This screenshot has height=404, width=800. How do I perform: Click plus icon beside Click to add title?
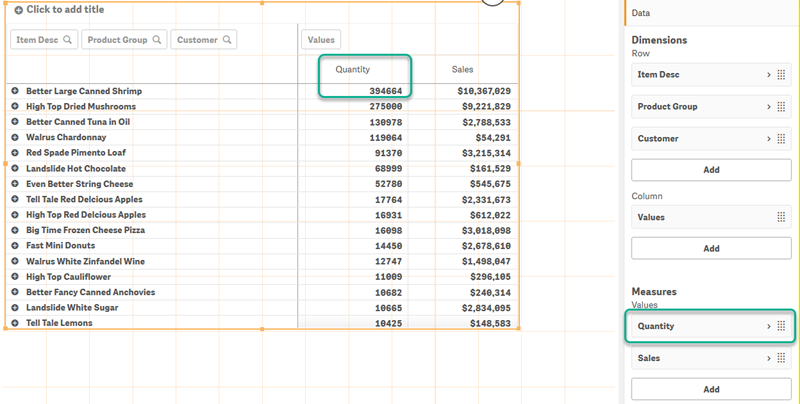pos(19,10)
